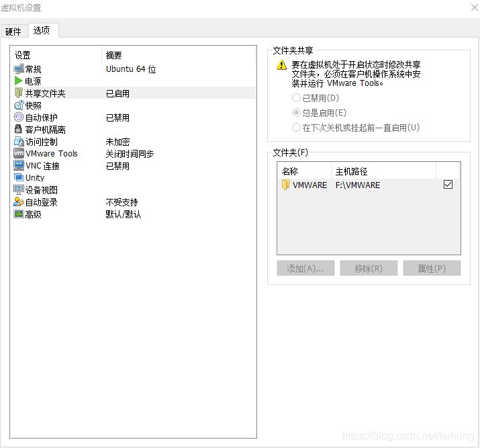This screenshot has height=448, width=480.
Task: Select the 客户机隔离 row label
Action: [x=45, y=130]
